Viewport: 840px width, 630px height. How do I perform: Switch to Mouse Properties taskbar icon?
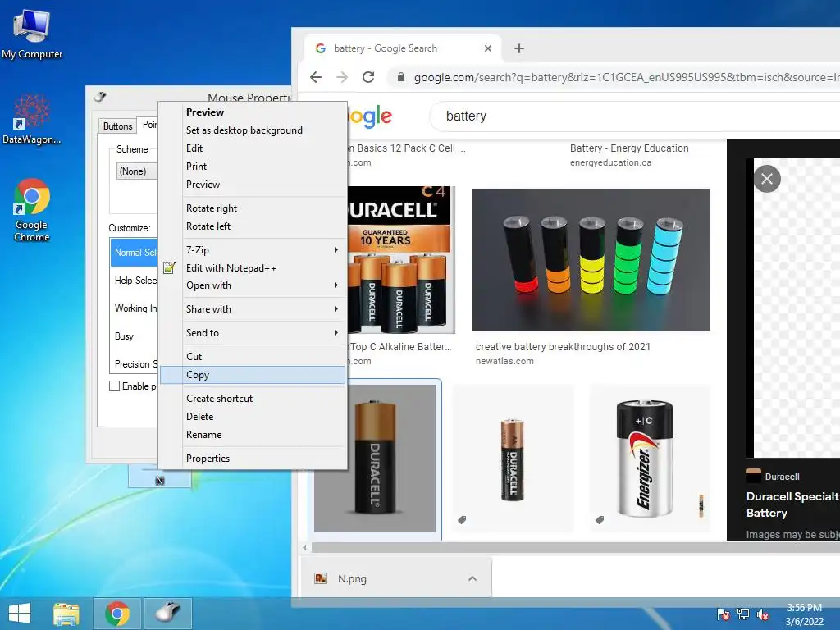(167, 614)
